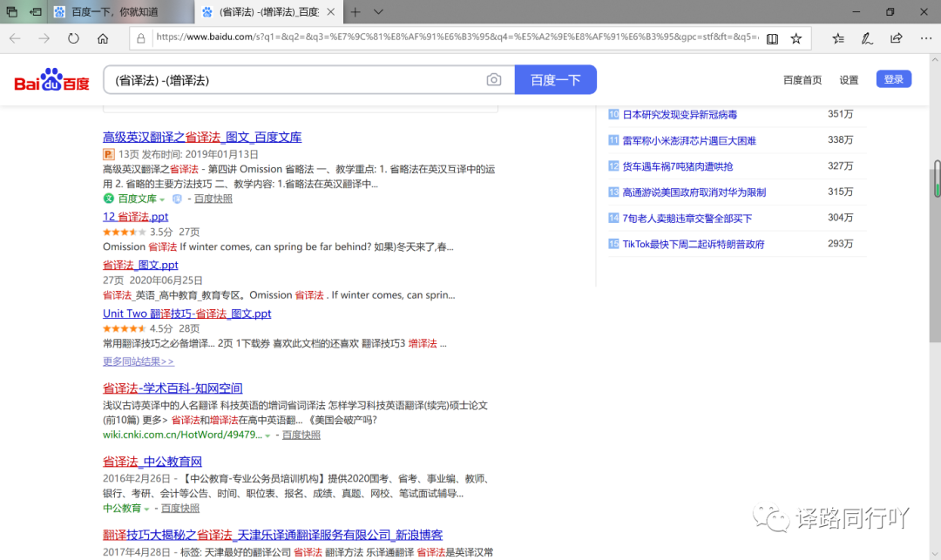The width and height of the screenshot is (941, 560).
Task: Open a new tab with plus icon
Action: point(355,12)
